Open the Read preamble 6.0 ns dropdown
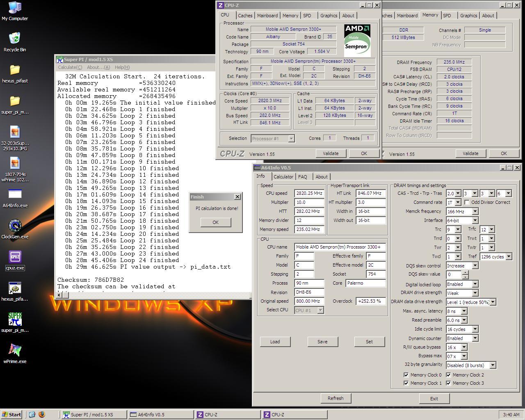Image resolution: width=525 pixels, height=420 pixels. 463,320
